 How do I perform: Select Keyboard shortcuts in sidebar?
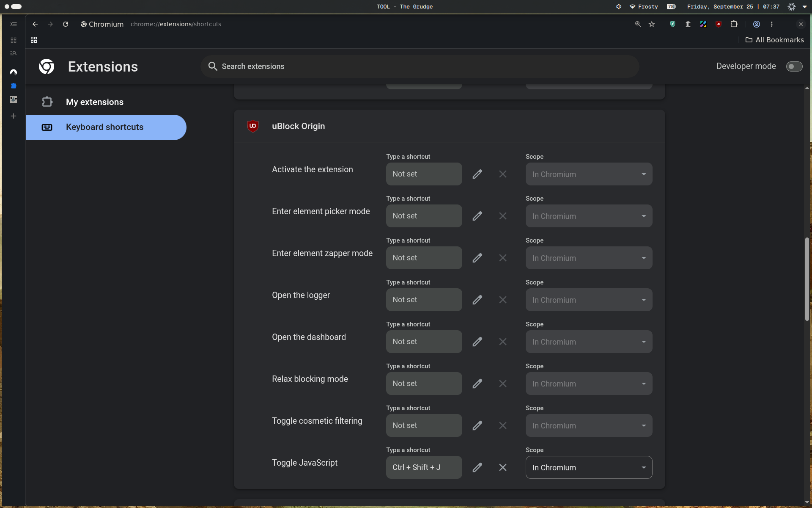[106, 127]
